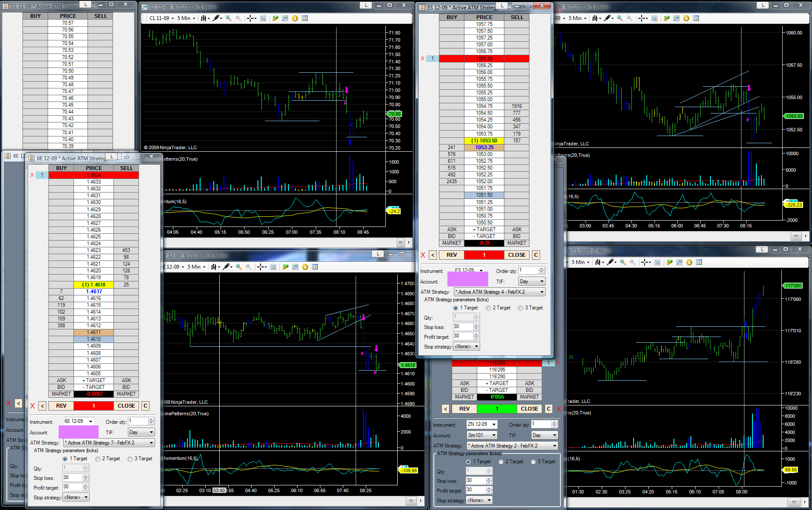The height and width of the screenshot is (510, 812).
Task: Open 6E 12-09 instrument menu in chart toolbar
Action: coord(175,267)
